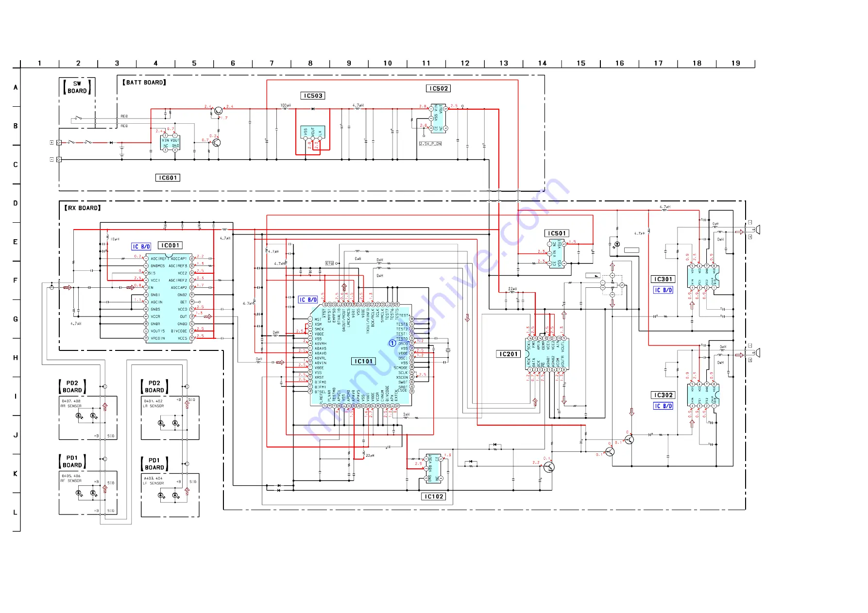Click the 22µH inductor label below IC101

pyautogui.click(x=370, y=455)
